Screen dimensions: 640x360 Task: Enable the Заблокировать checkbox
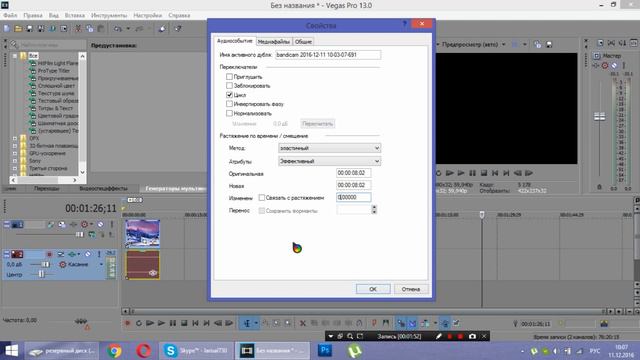(x=229, y=86)
